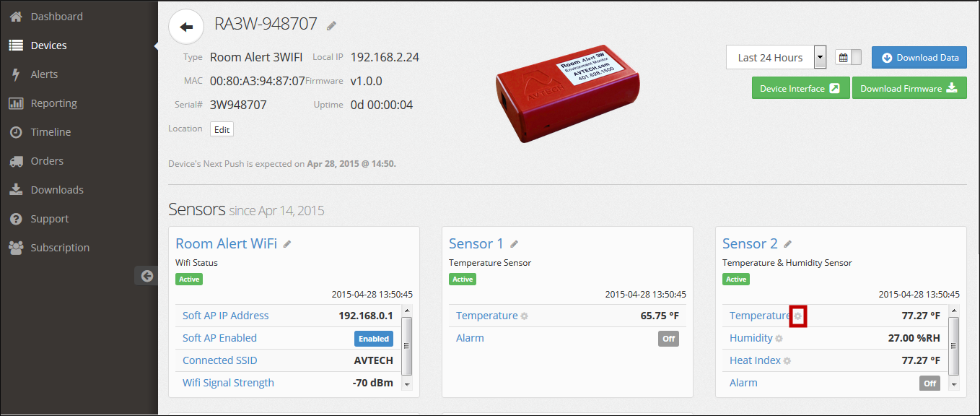Screen dimensions: 980x416
Task: Click edit pencil beside Room Alert WiFi
Action: pyautogui.click(x=287, y=245)
